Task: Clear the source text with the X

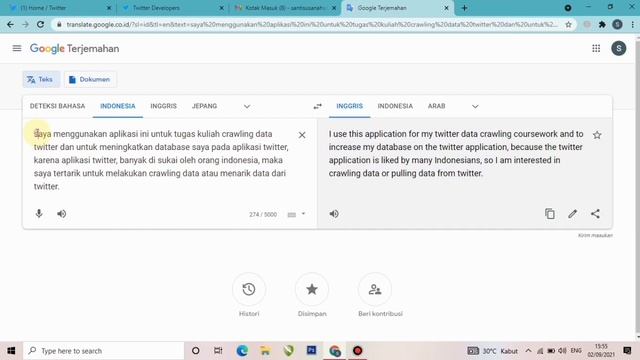Action: 302,135
